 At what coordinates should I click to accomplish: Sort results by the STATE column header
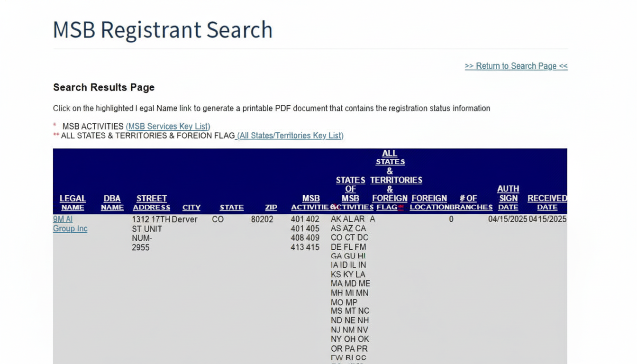pos(231,208)
